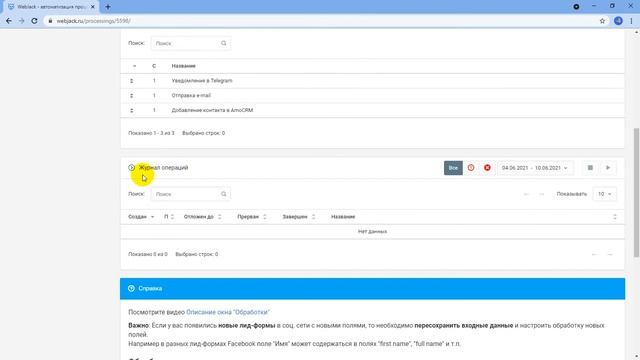640x360 pixels.
Task: Filter by the red cross error icon
Action: click(x=487, y=168)
